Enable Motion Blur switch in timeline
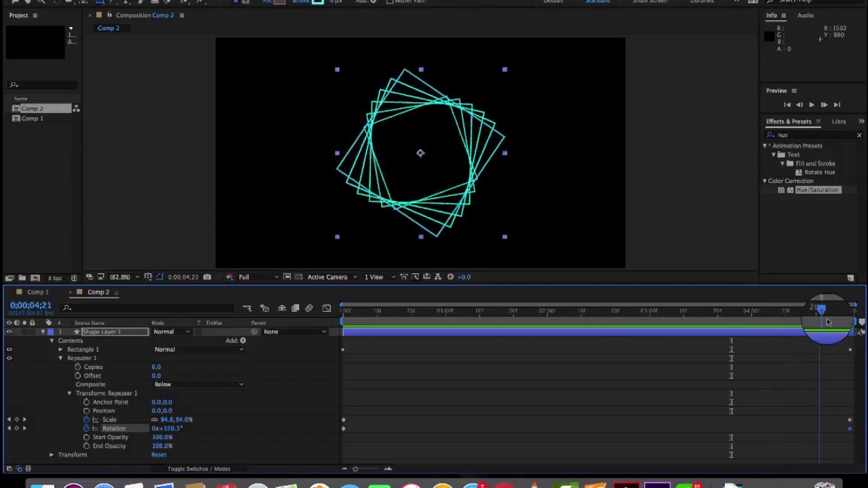Image resolution: width=868 pixels, height=488 pixels. click(x=309, y=308)
